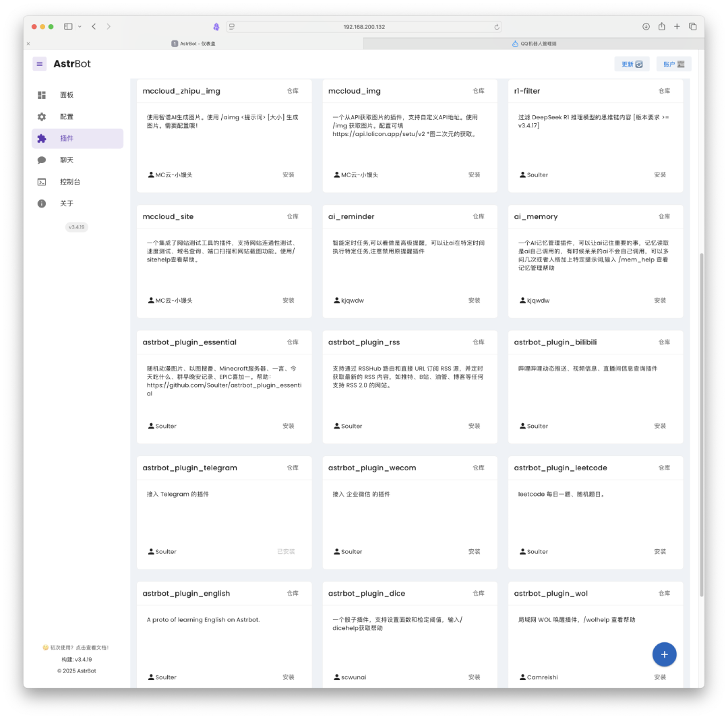Expand the sidebar tab group dropdown arrow

pos(80,26)
